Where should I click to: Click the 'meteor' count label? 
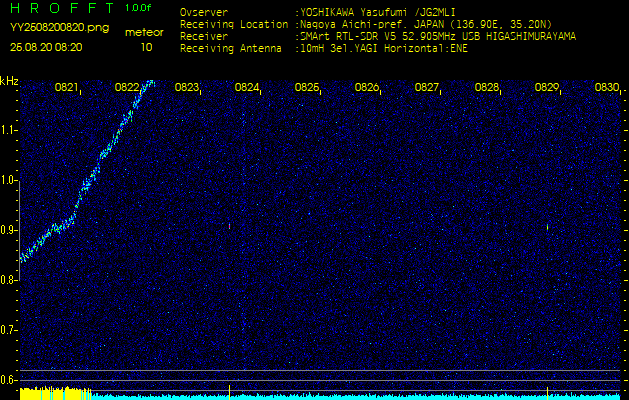tap(144, 33)
